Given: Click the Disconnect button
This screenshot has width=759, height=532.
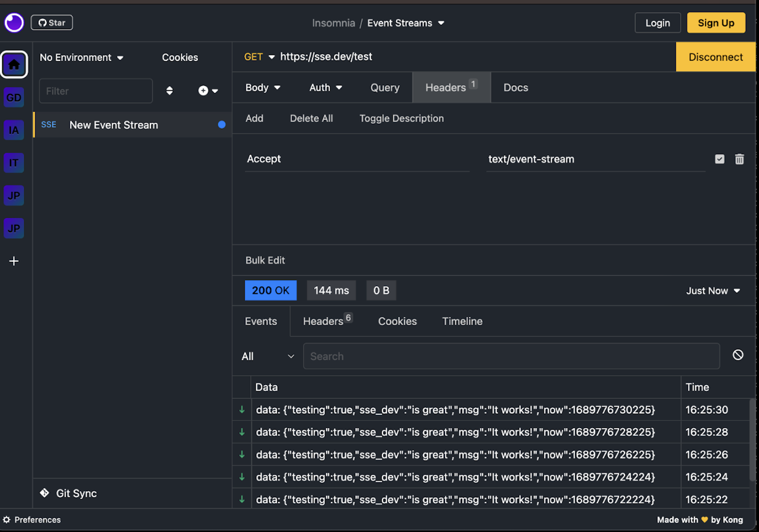Looking at the screenshot, I should (716, 57).
